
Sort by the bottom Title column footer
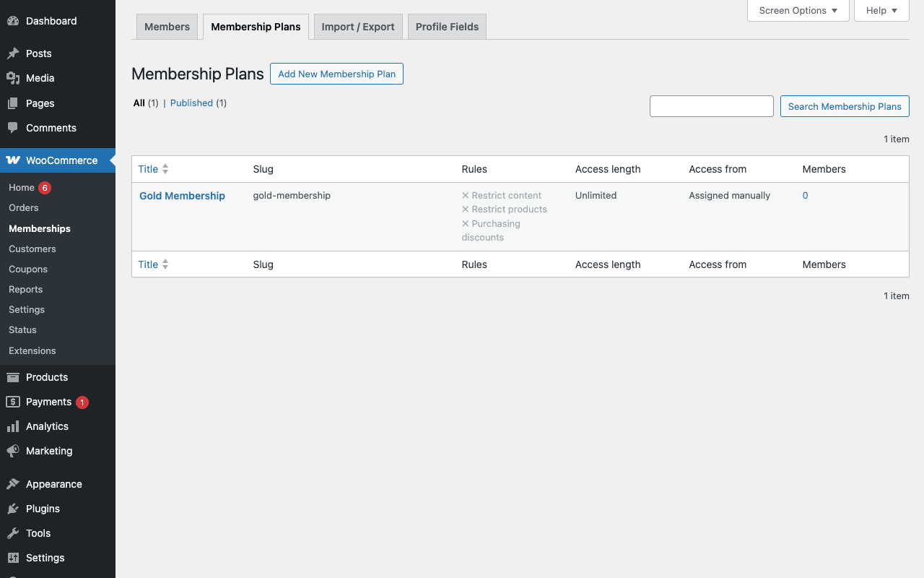(148, 264)
